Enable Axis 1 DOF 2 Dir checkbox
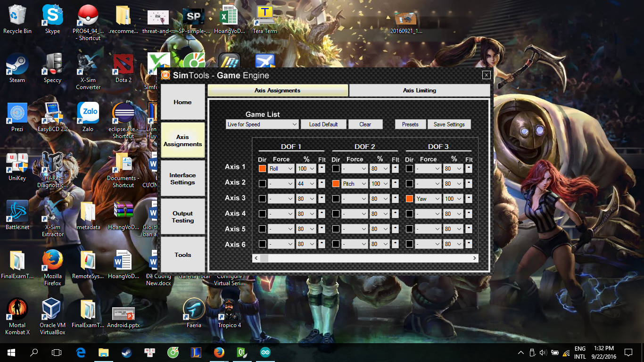The height and width of the screenshot is (362, 644). tap(336, 168)
